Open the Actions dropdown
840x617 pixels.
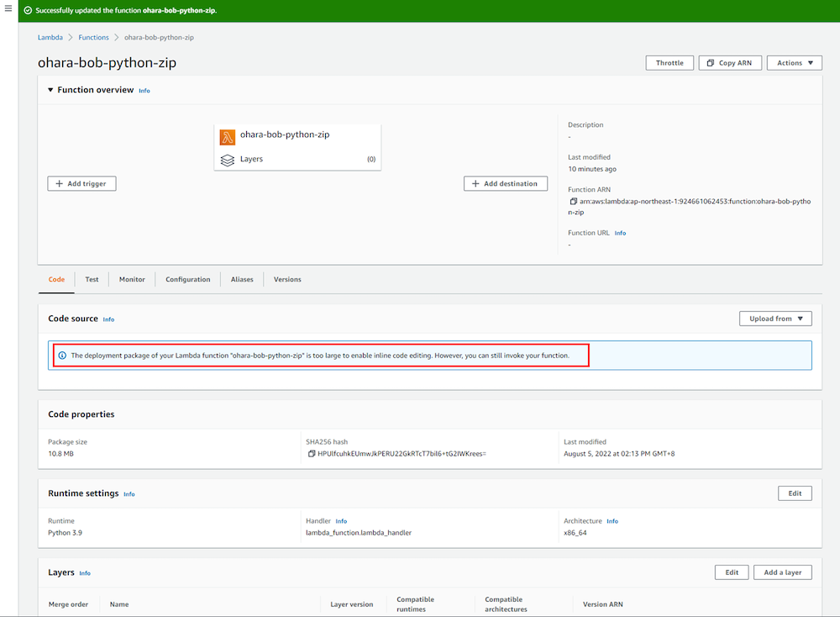[793, 62]
